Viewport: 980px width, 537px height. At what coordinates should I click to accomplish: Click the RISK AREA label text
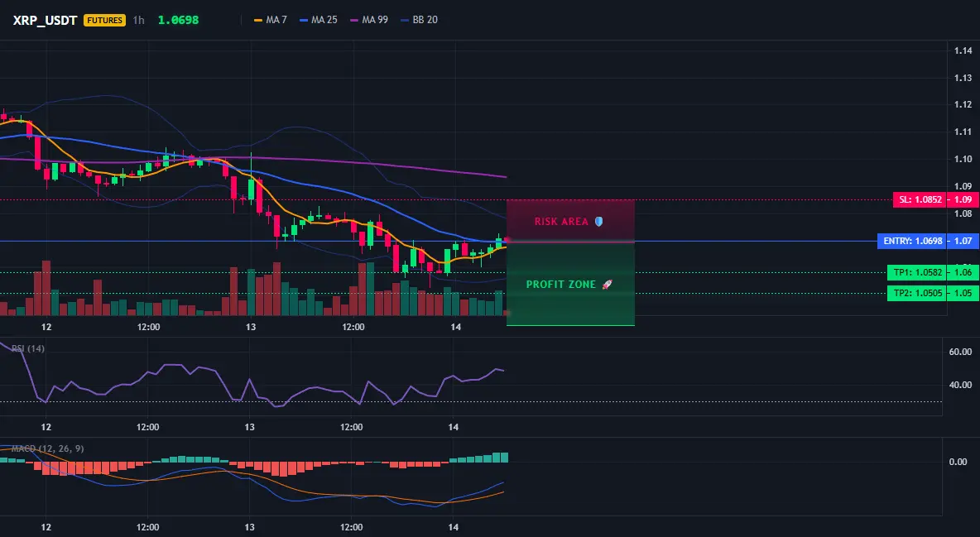click(x=561, y=221)
